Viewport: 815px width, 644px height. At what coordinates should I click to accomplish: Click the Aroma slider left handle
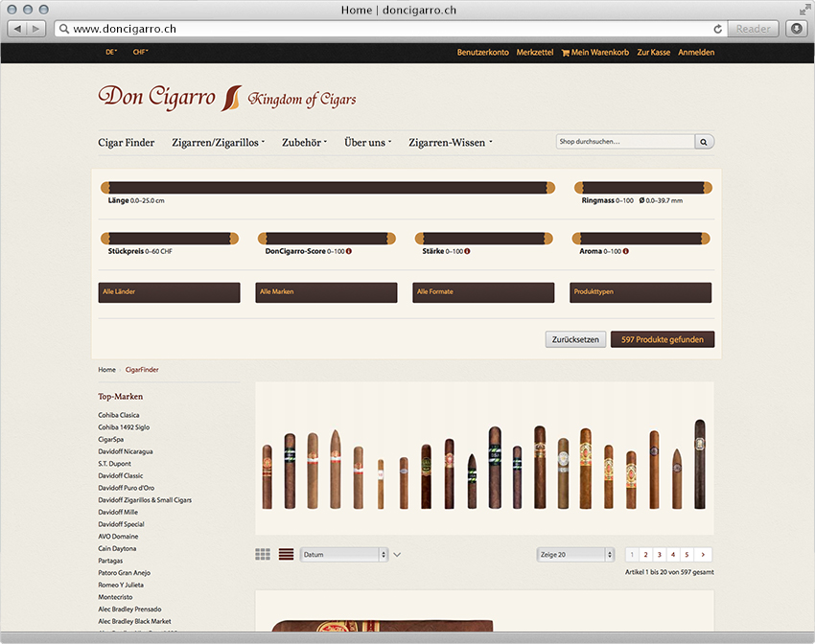point(577,239)
